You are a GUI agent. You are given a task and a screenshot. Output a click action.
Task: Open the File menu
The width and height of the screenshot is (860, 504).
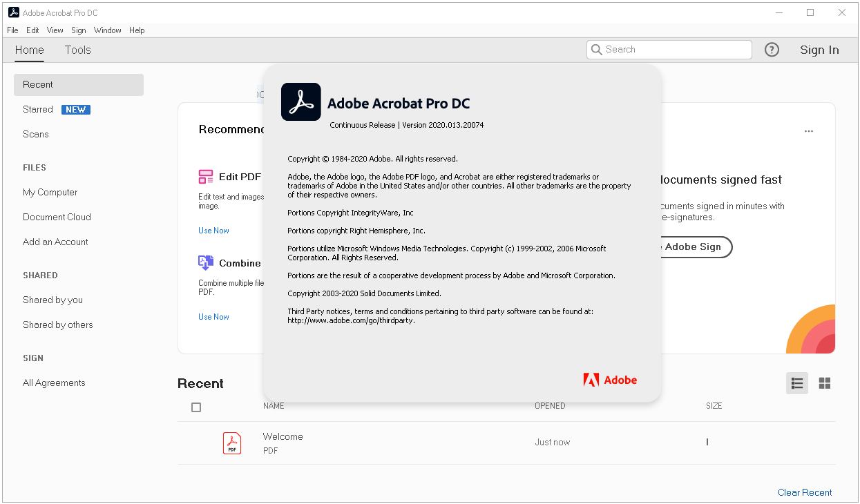pyautogui.click(x=12, y=30)
